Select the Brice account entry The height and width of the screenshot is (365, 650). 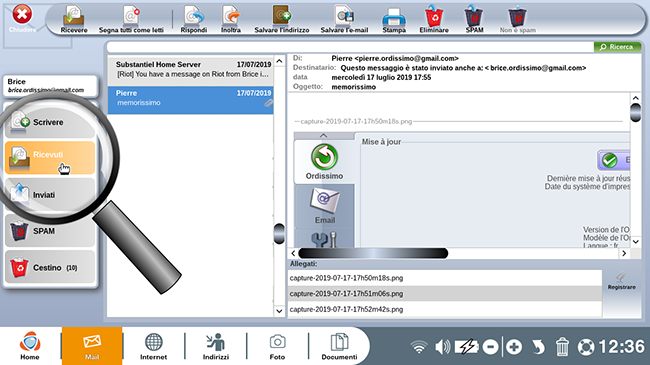(x=50, y=85)
